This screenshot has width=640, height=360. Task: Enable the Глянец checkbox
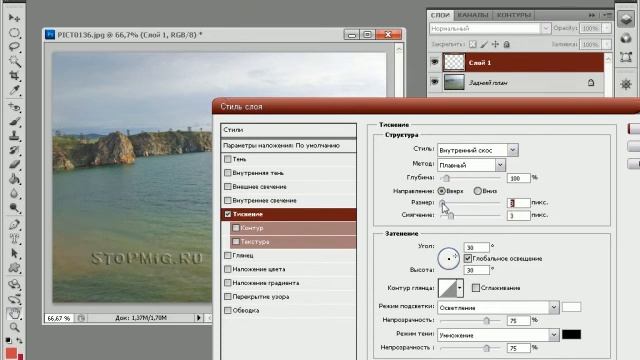228,256
